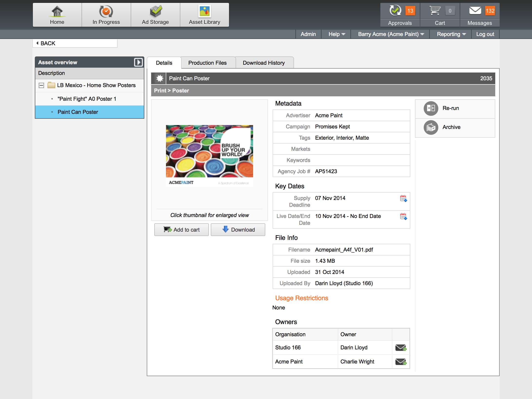Click the live date 10 Nov 2014 - No End Date
Viewport: 532px width, 399px height.
tap(348, 216)
